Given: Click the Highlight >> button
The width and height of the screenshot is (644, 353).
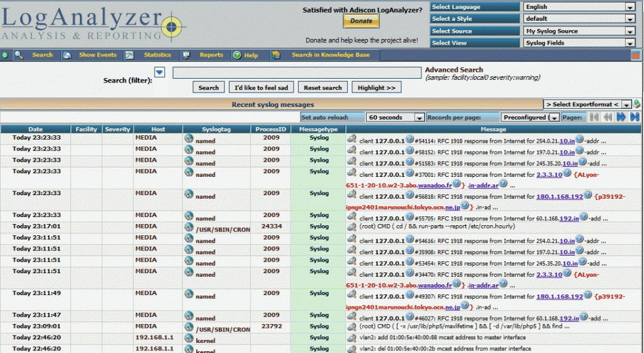Looking at the screenshot, I should click(x=376, y=88).
